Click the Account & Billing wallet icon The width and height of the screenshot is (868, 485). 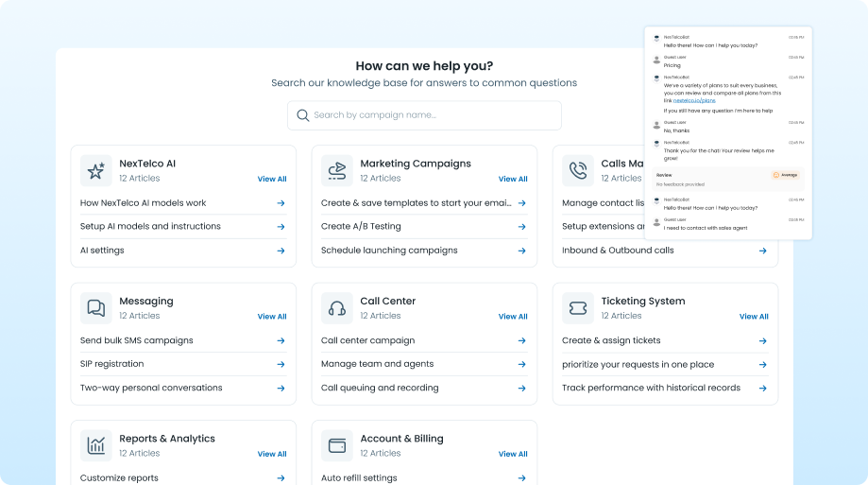click(337, 445)
